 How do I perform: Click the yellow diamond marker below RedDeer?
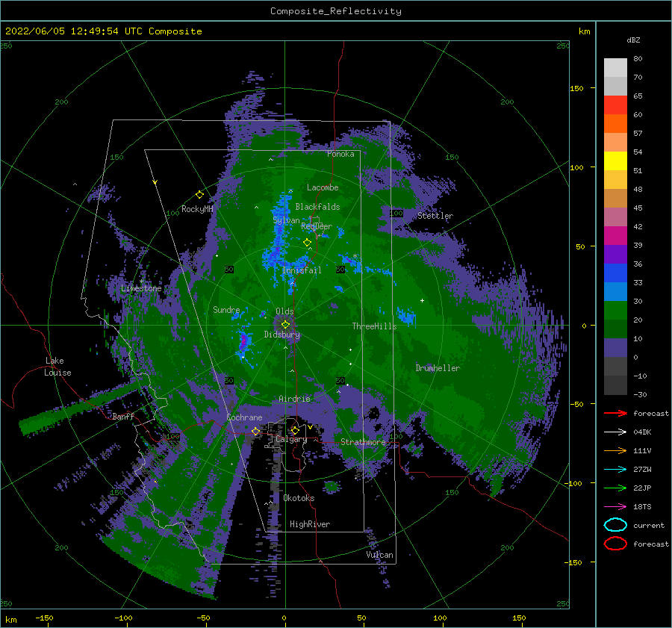pos(308,242)
